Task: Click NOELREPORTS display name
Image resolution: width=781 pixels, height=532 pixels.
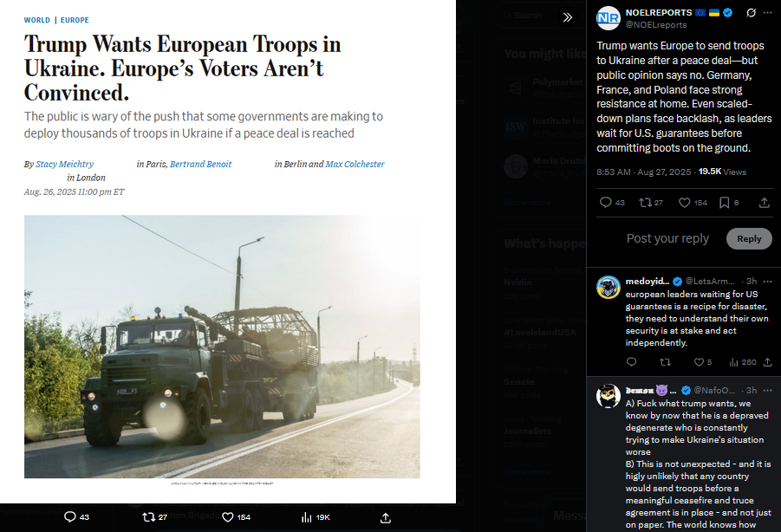Action: pos(659,12)
